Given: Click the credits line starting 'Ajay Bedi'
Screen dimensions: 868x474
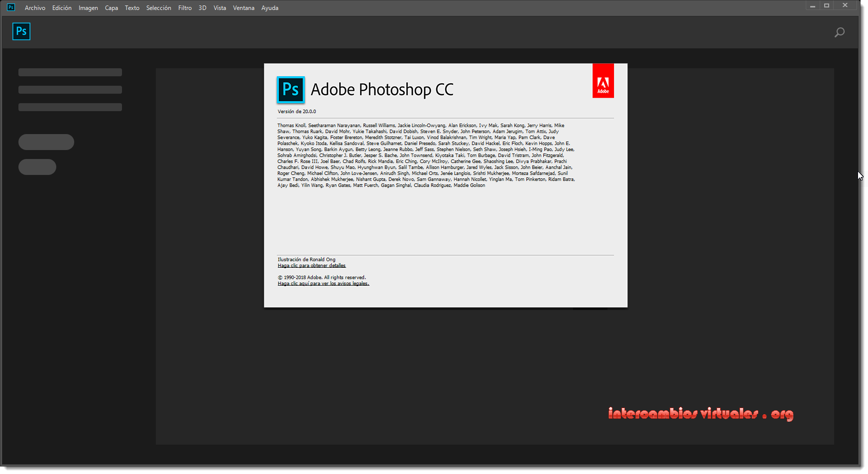Looking at the screenshot, I should 381,185.
